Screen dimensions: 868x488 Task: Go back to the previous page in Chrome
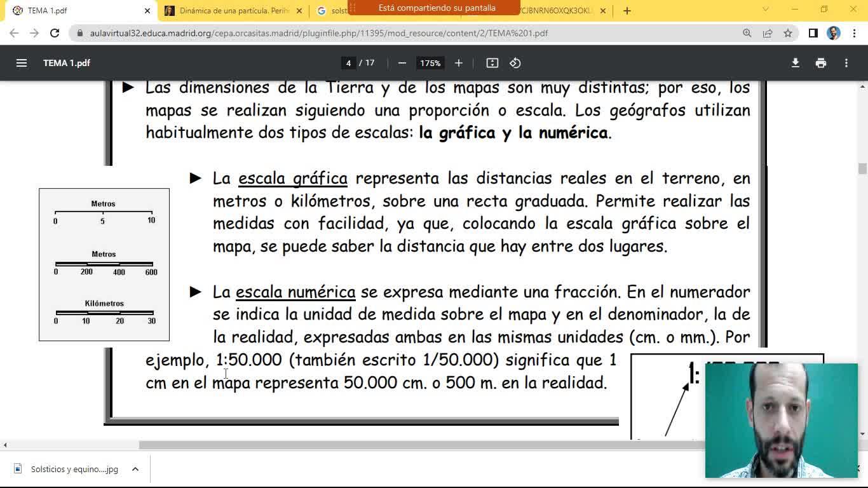14,33
